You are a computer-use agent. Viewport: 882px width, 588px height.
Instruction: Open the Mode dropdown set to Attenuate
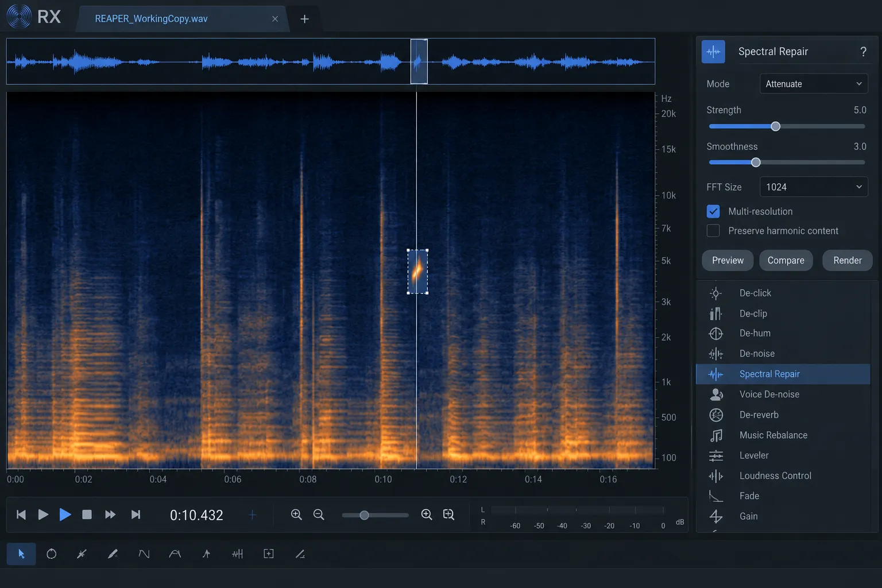pos(813,84)
